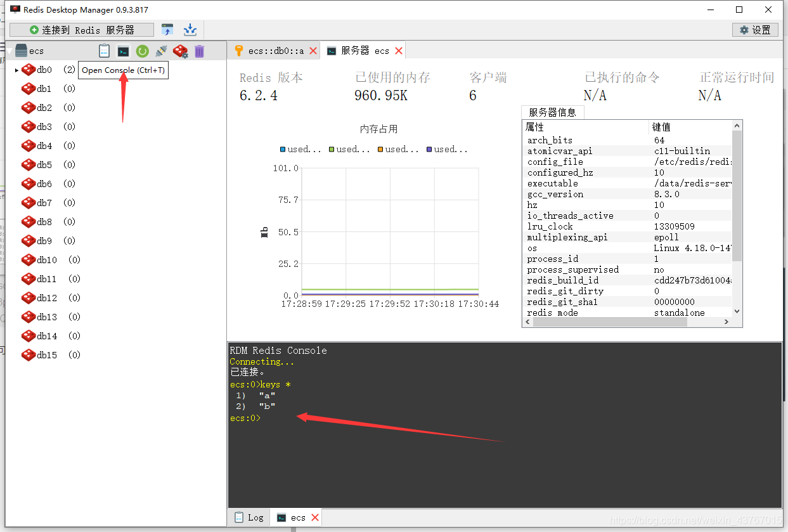The image size is (788, 532).
Task: Select the multiplexing_api row
Action: point(627,237)
